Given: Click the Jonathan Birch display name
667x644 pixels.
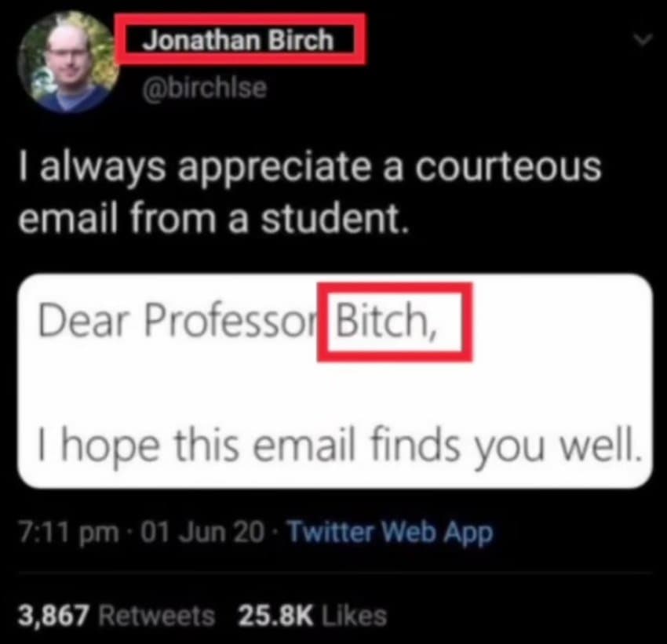Looking at the screenshot, I should [x=239, y=40].
